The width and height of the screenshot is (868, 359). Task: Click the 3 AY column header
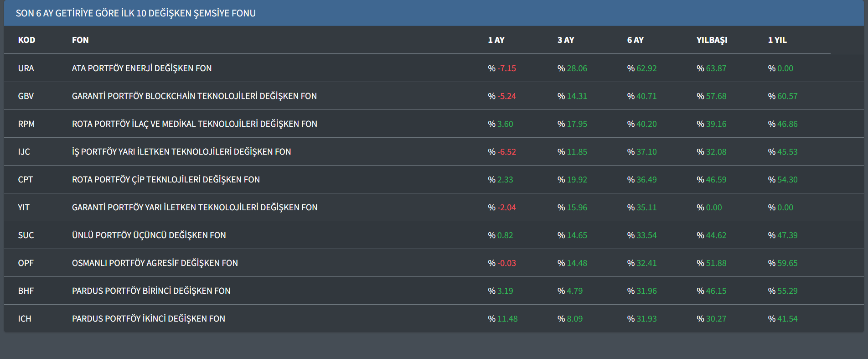click(x=565, y=40)
